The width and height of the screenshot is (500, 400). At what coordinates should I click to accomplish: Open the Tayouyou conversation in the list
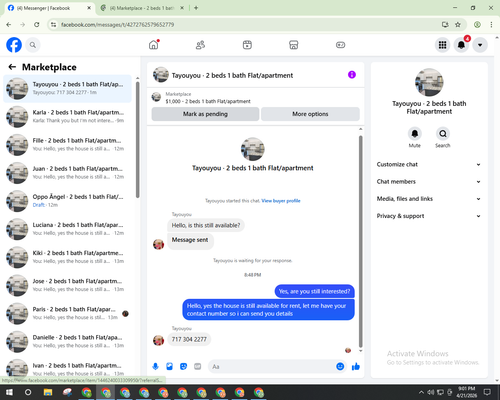tap(67, 89)
